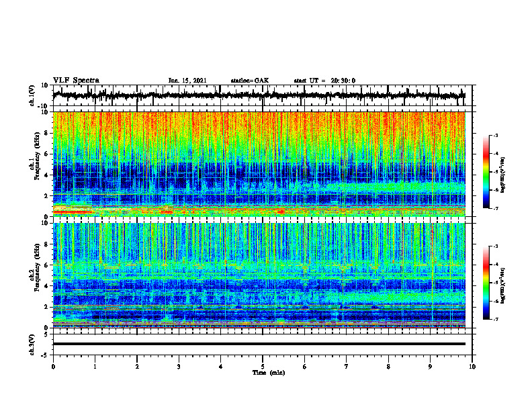Click the 'ch.1(V)' vertical axis label
The height and width of the screenshot is (411, 532).
32,95
